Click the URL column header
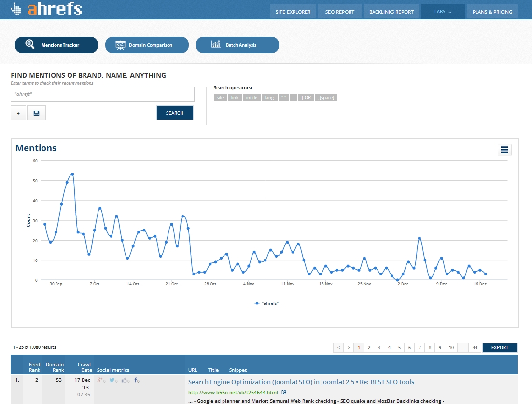 pyautogui.click(x=193, y=370)
